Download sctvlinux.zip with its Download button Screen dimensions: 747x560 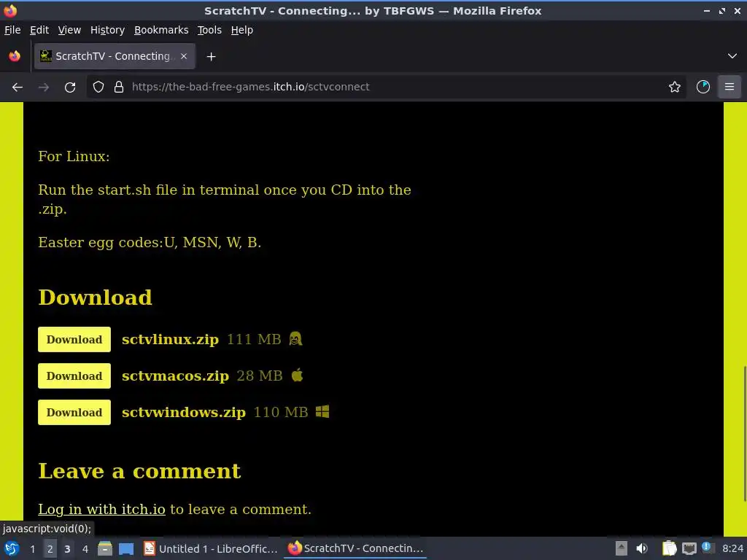[x=74, y=340]
